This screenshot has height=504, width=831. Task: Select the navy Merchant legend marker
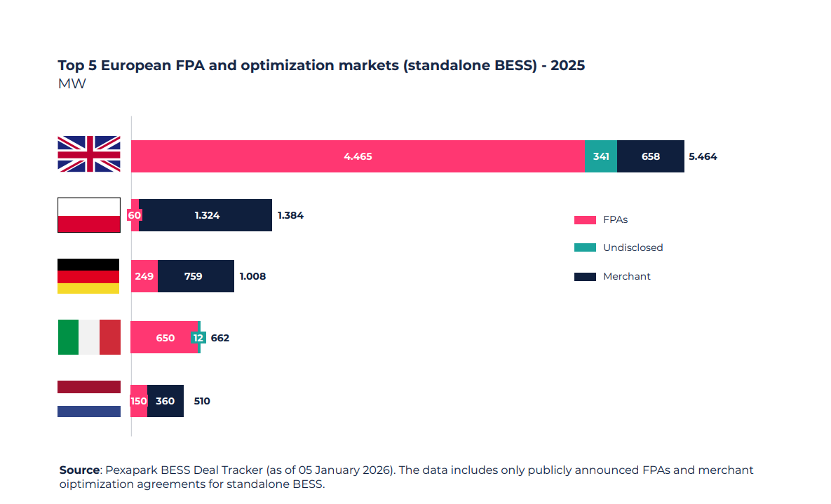point(587,276)
